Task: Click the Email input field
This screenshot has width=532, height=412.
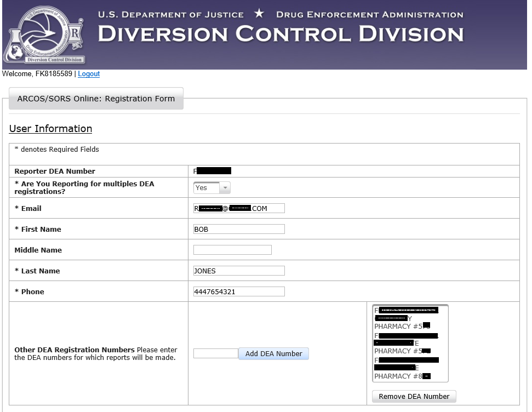Action: [x=239, y=208]
